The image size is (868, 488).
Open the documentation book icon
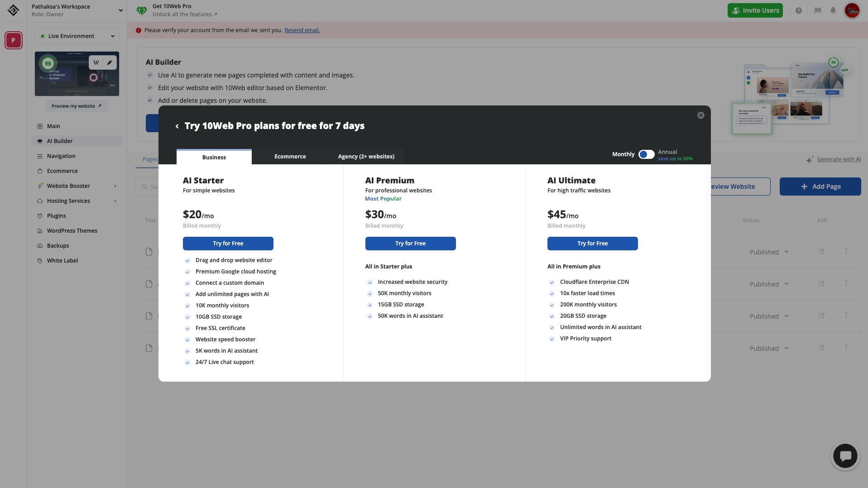[818, 10]
